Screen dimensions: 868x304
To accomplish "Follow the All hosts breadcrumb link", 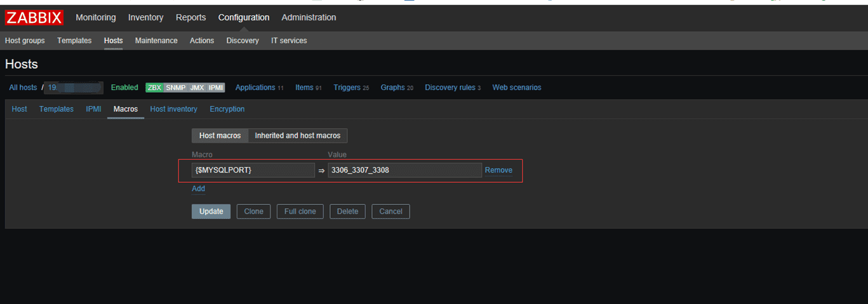I will pos(23,88).
